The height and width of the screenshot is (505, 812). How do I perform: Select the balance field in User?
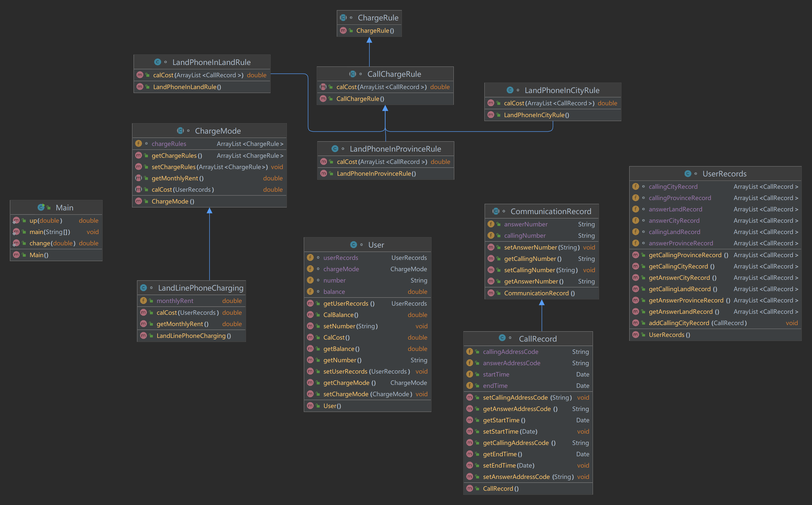(334, 292)
